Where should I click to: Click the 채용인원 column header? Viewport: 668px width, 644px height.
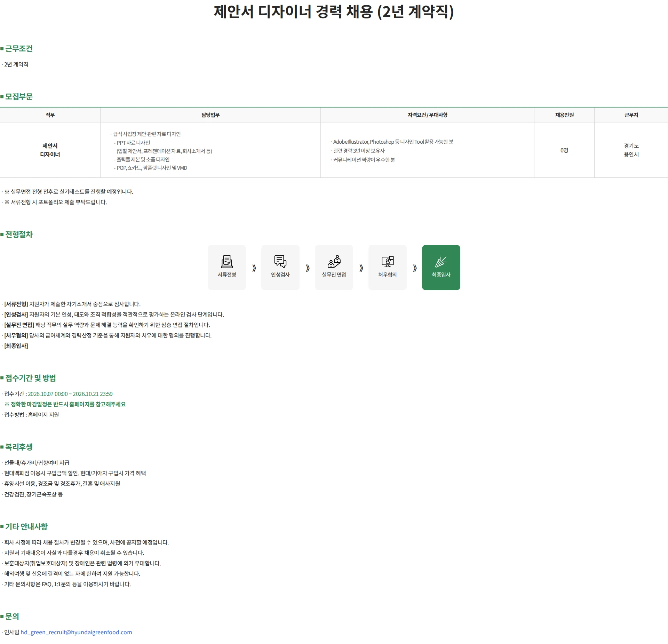[x=564, y=115]
